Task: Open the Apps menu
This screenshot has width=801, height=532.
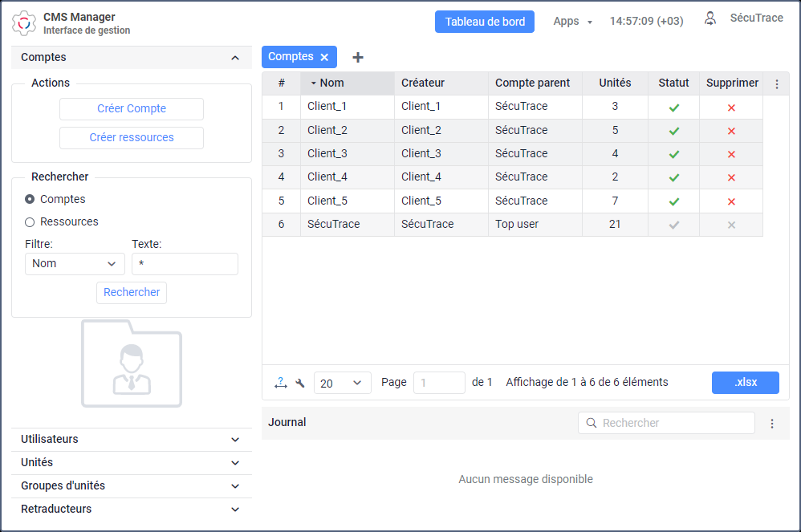Action: pos(572,22)
